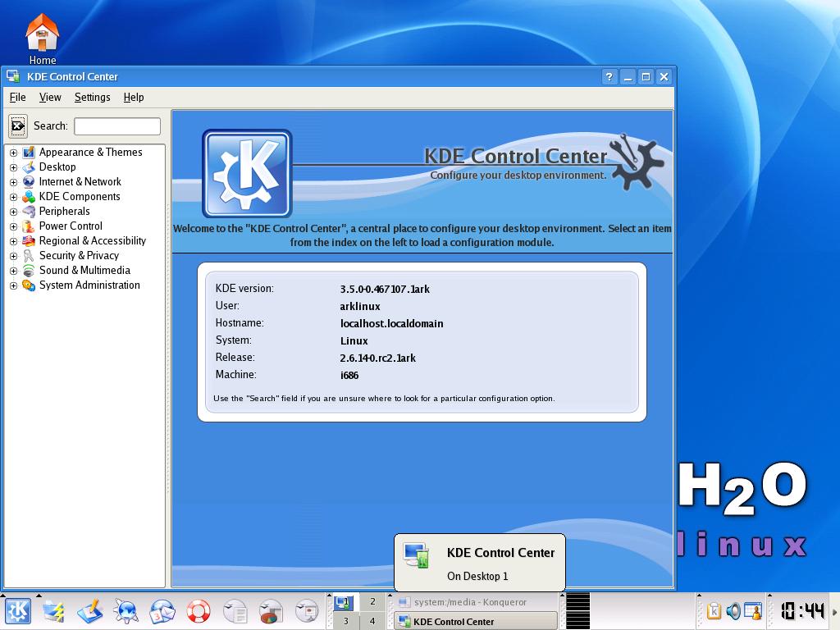Expand the Peripherals category
The width and height of the screenshot is (840, 630).
pos(13,212)
